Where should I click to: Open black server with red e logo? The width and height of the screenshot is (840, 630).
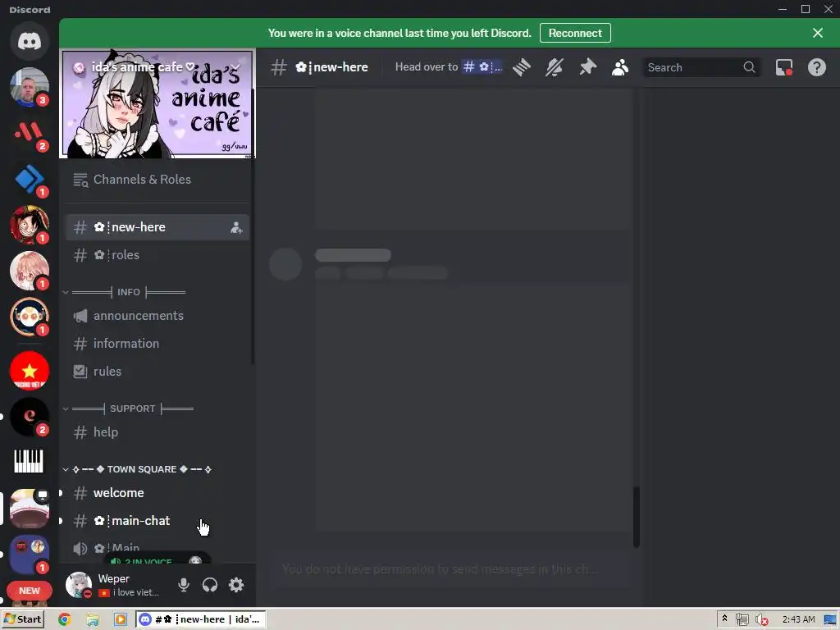pyautogui.click(x=30, y=417)
